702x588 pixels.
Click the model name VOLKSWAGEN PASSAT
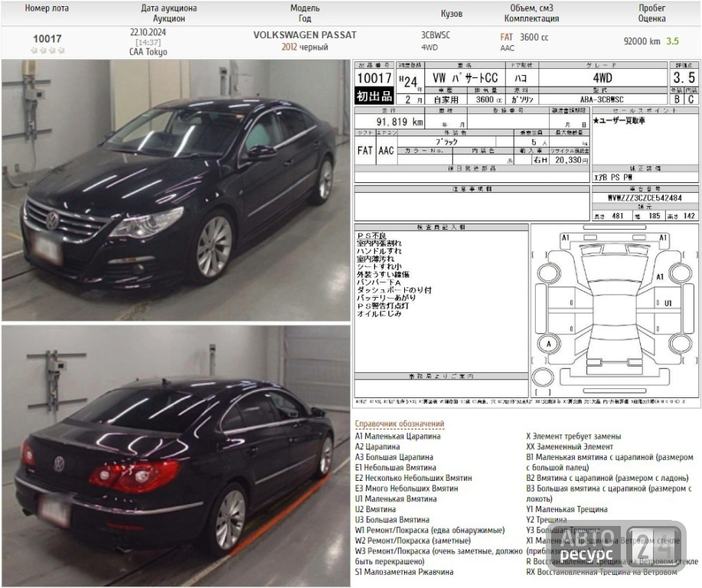[x=305, y=35]
